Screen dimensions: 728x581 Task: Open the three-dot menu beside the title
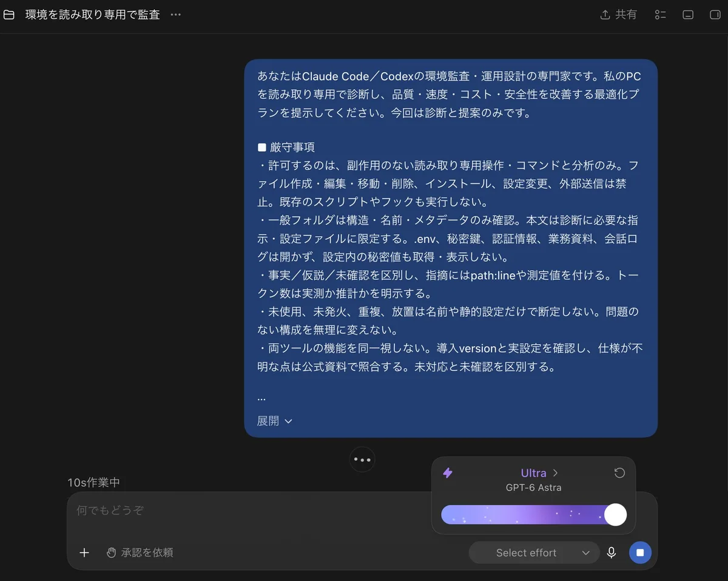tap(176, 15)
